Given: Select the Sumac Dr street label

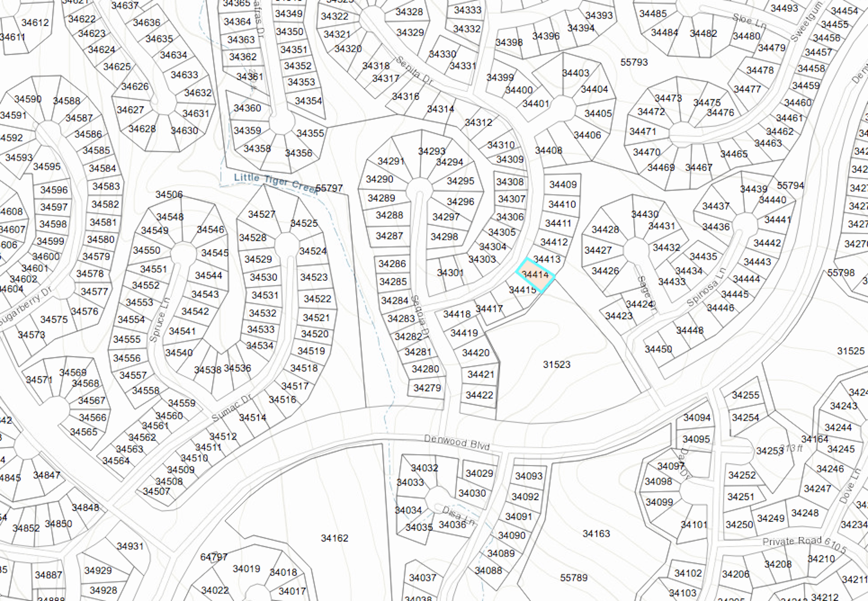Looking at the screenshot, I should pyautogui.click(x=232, y=408).
